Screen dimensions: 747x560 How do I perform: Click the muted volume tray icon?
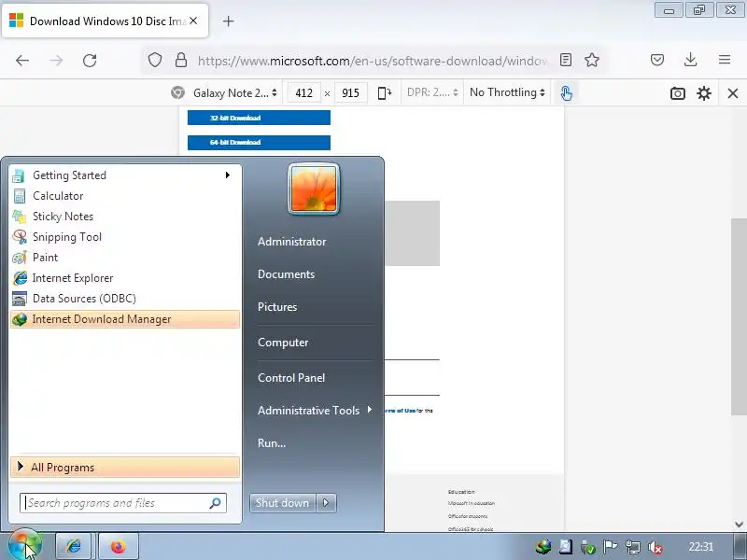655,547
